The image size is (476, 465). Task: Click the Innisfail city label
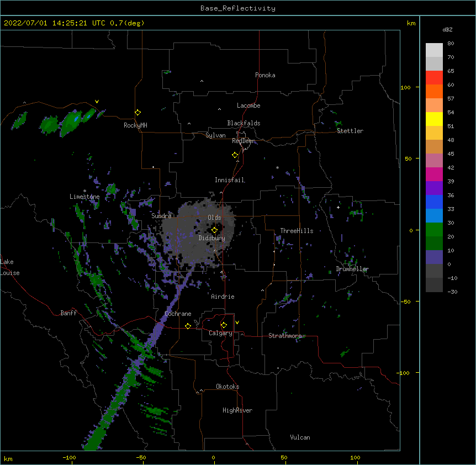pos(229,180)
